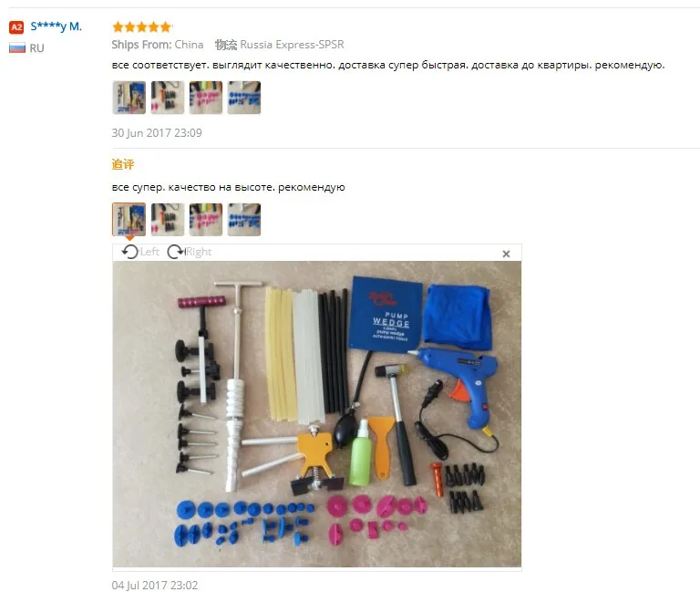Select highlighted first thumbnail in follow-up review
This screenshot has width=700, height=592.
point(129,219)
